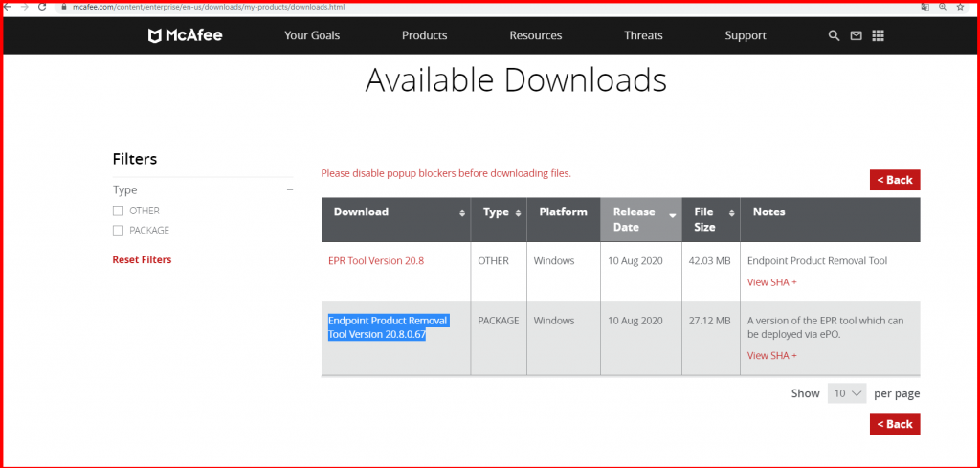Click the Filters heading
Viewport: 980px width, 468px height.
tap(134, 159)
